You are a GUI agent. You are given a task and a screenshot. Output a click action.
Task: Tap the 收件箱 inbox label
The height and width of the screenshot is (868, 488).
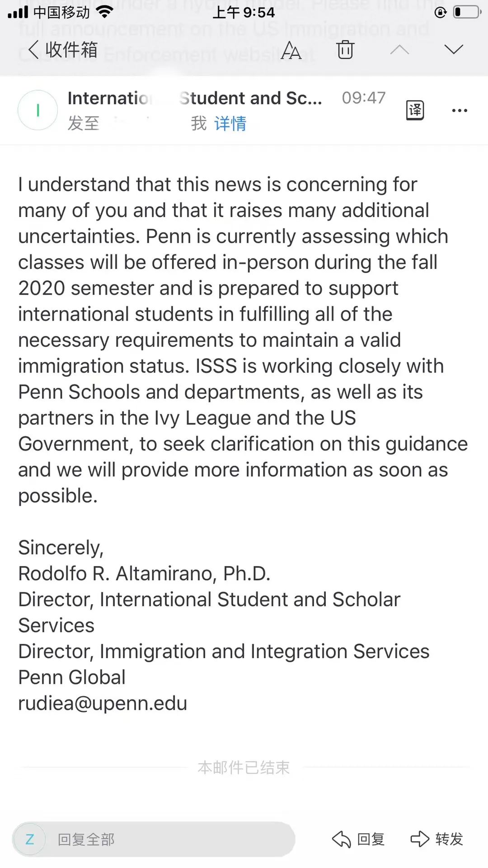[71, 50]
